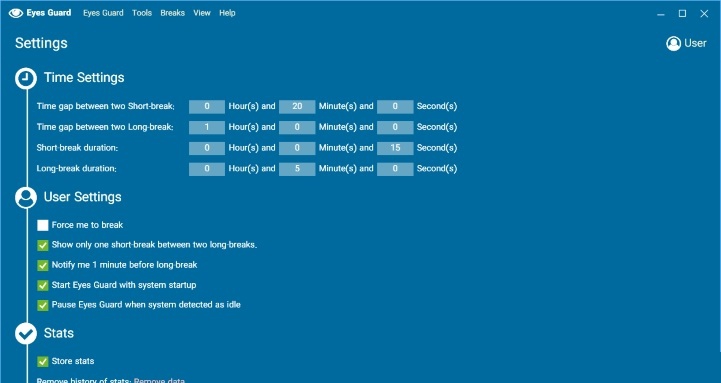
Task: Open the Eyes Guard menu
Action: click(103, 13)
